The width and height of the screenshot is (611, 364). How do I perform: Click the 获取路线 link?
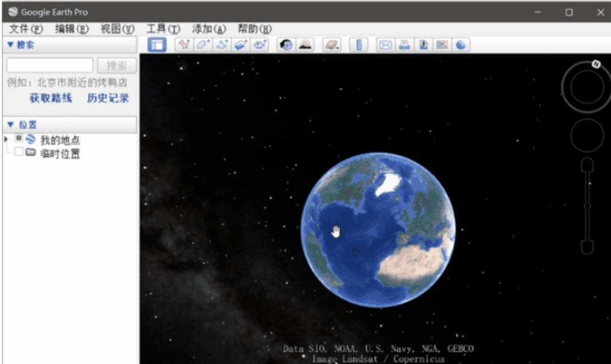51,98
